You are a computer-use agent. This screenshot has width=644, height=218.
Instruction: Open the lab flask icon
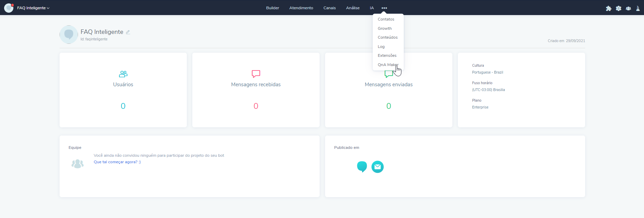coord(638,8)
